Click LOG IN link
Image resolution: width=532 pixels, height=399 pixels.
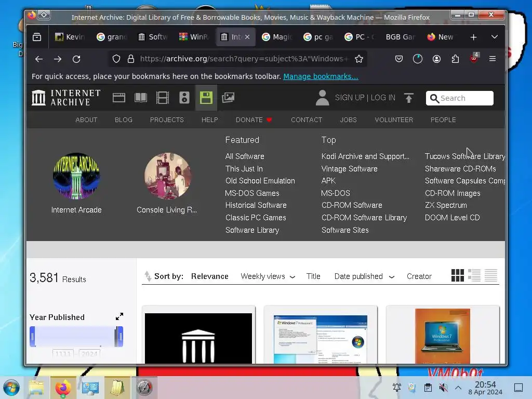click(383, 98)
